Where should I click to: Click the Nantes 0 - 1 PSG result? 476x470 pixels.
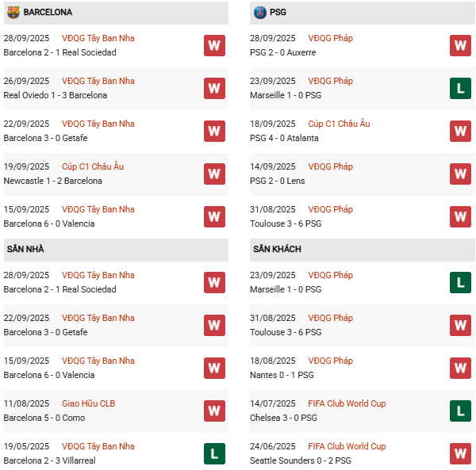(x=282, y=375)
